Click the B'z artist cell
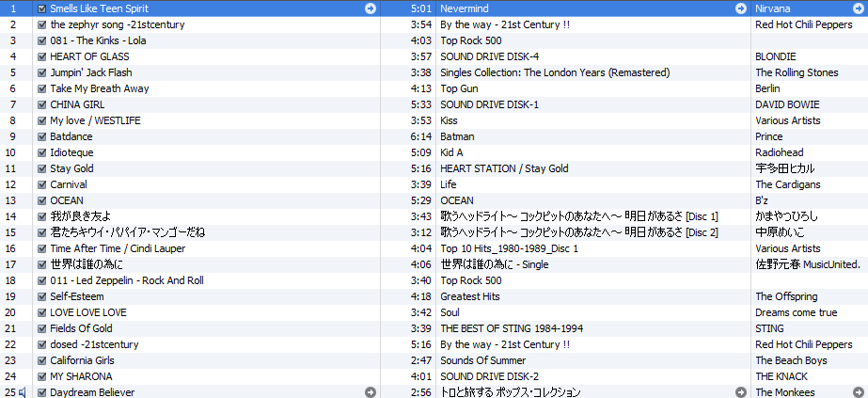The width and height of the screenshot is (868, 398). click(x=763, y=201)
